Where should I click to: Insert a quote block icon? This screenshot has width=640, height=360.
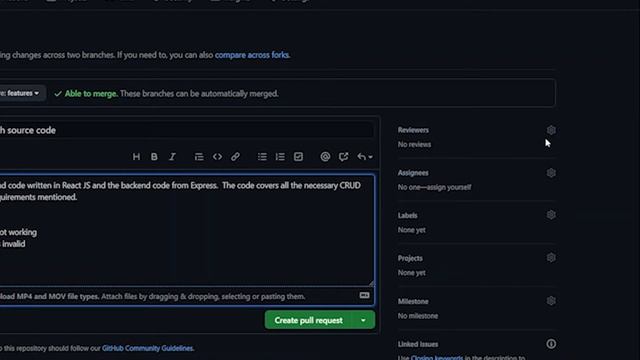tap(199, 157)
